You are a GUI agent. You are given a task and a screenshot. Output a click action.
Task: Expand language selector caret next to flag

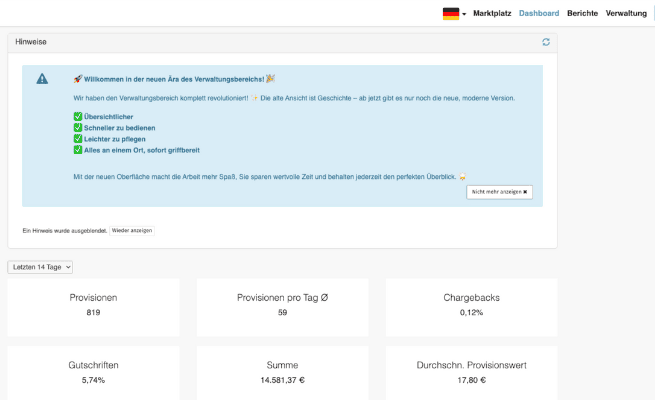click(465, 14)
